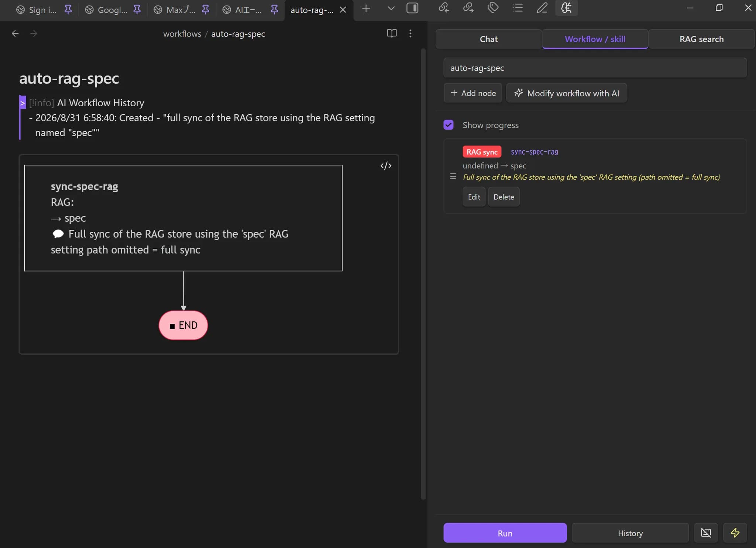756x548 pixels.
Task: Open the Chat tab
Action: pyautogui.click(x=488, y=39)
